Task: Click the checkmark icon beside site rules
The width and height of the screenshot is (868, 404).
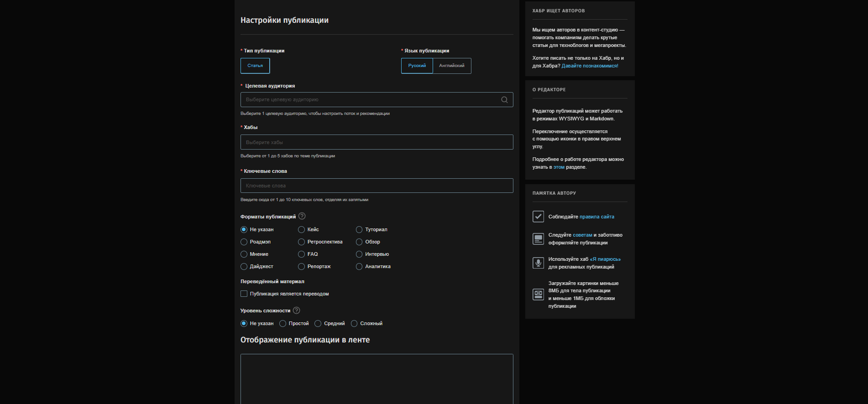Action: click(x=538, y=217)
